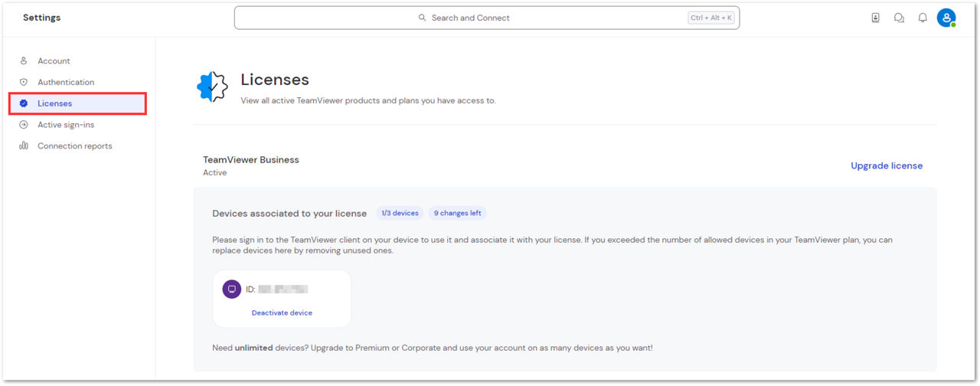Click the Authentication shield icon
The height and width of the screenshot is (386, 980).
pyautogui.click(x=24, y=82)
